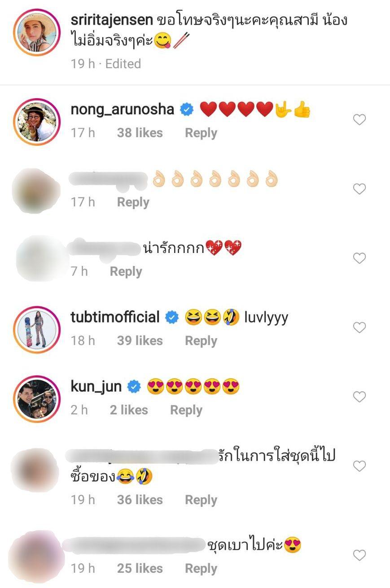Heart the ชุดเบาไปค่ะ comment
Screen dimensions: 390x588
(359, 556)
